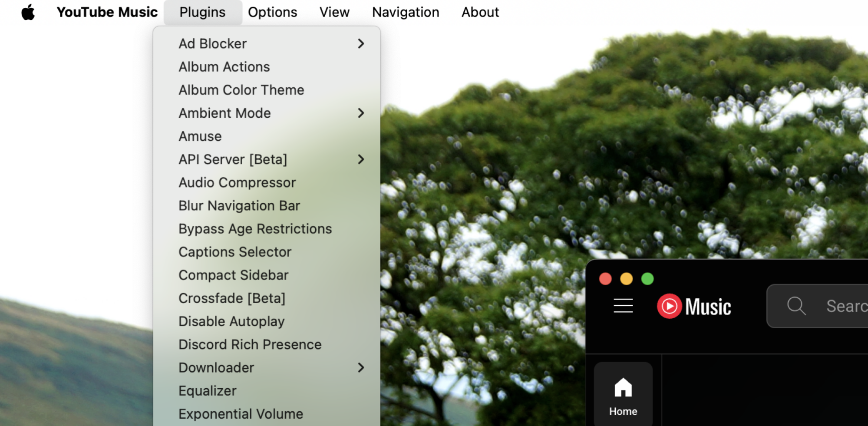Maximize the YouTube Music window with the green button

tap(647, 279)
